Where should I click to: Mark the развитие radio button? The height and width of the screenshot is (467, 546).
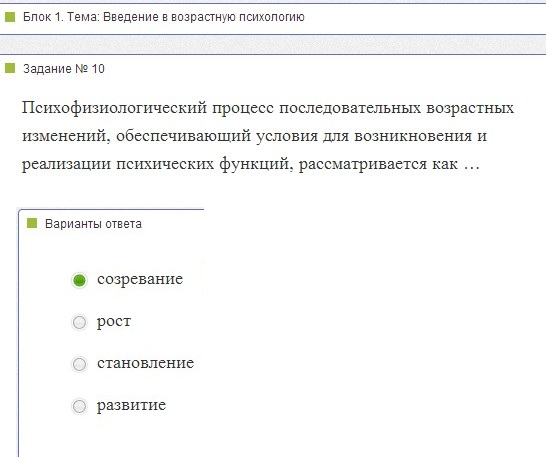point(79,406)
